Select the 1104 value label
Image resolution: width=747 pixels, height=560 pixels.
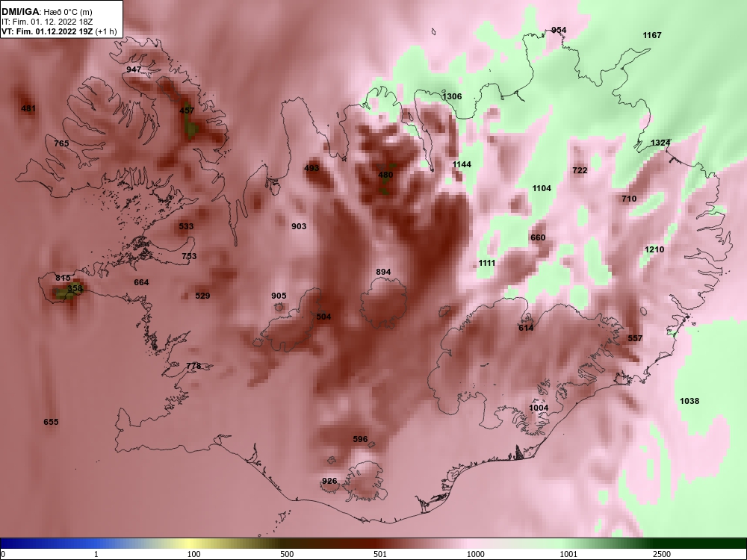(x=542, y=189)
